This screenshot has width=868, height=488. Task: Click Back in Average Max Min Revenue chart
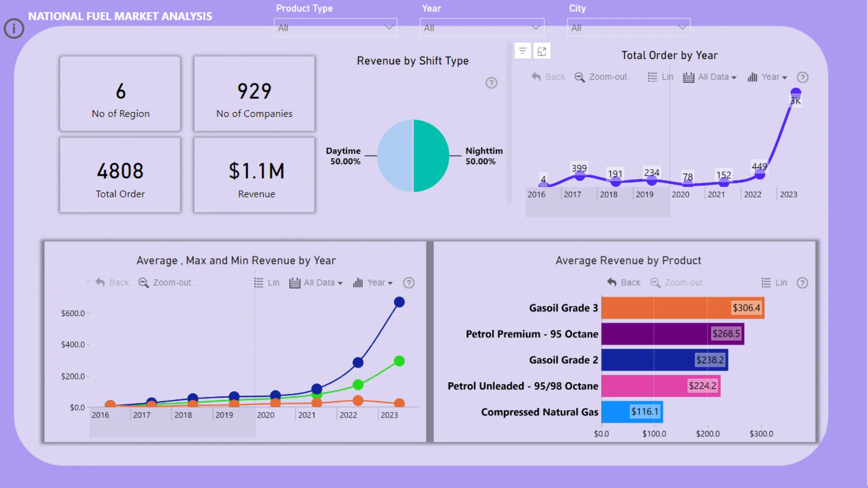point(112,282)
